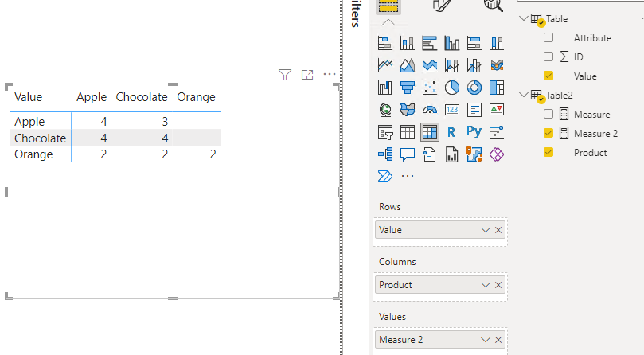This screenshot has width=644, height=355.
Task: Insert a Waterfall chart visual
Action: [384, 88]
